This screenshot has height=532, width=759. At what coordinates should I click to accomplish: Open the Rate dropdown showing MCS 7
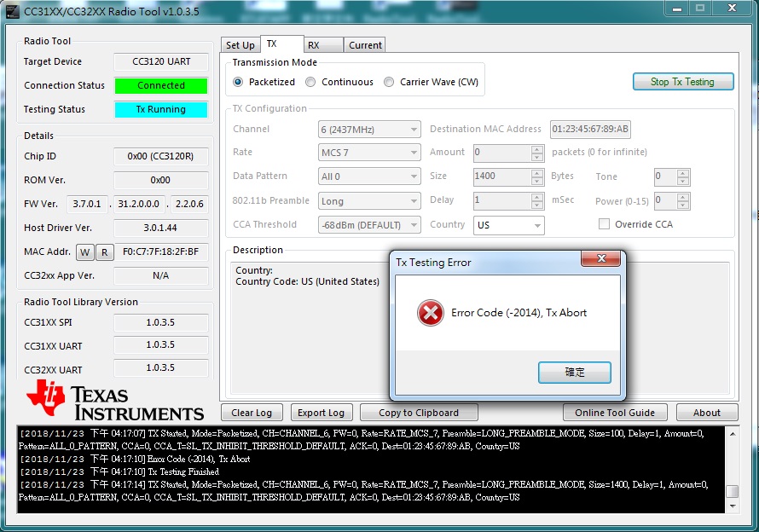[x=369, y=153]
